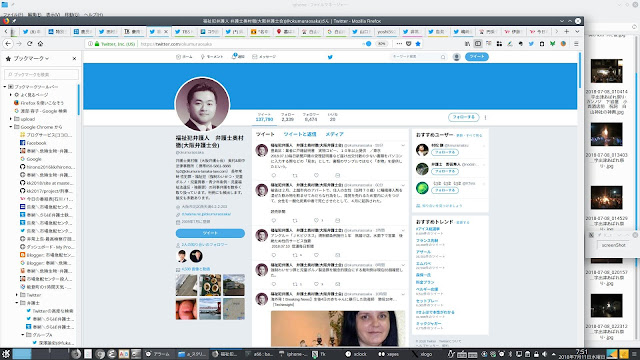Click the retweet icon under the first tweet
Viewport: 640px width, 360px height.
point(295,175)
